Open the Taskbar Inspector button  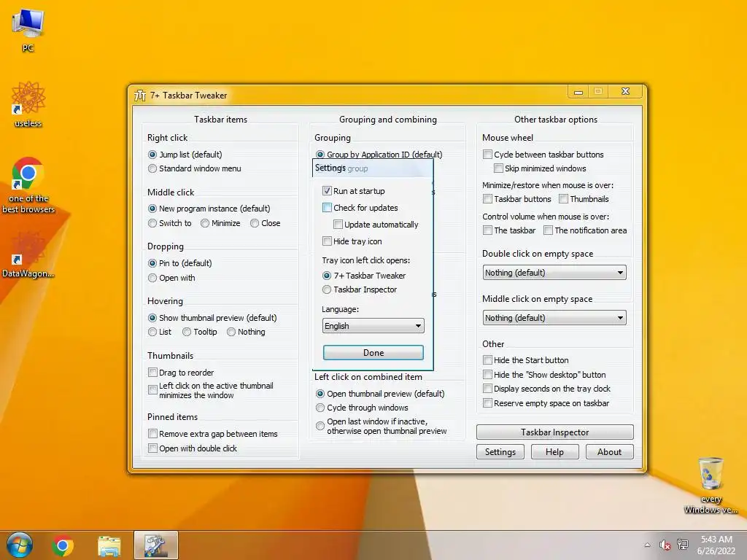pos(554,432)
